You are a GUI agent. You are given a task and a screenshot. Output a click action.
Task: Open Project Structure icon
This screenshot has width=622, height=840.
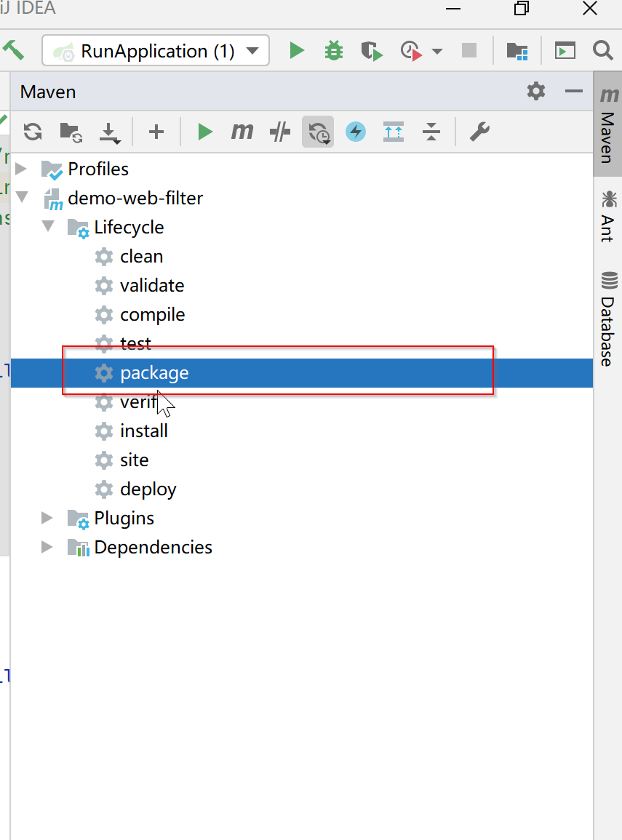(517, 51)
